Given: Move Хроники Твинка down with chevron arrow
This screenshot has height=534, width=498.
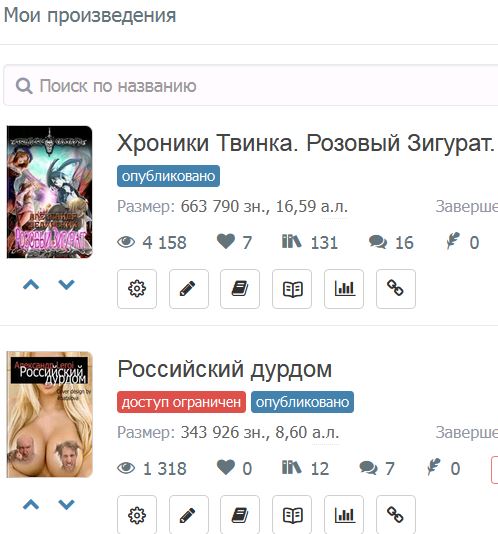Looking at the screenshot, I should coord(66,284).
